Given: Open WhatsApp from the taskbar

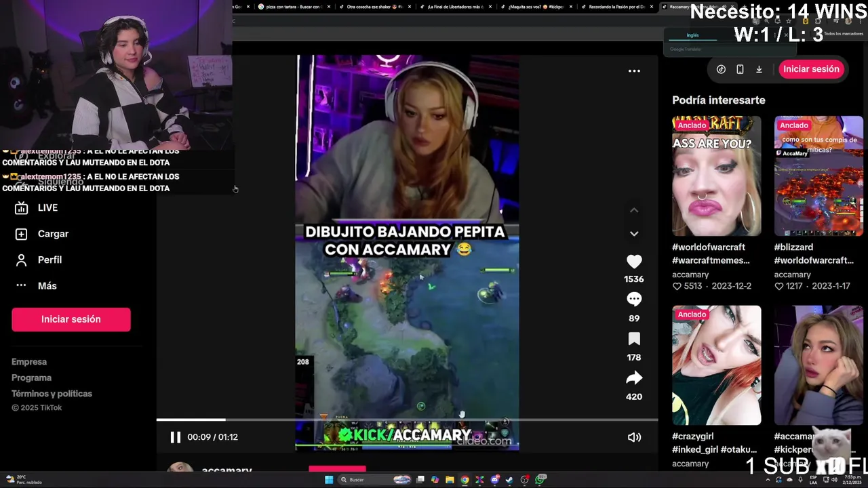Looking at the screenshot, I should coord(540,480).
